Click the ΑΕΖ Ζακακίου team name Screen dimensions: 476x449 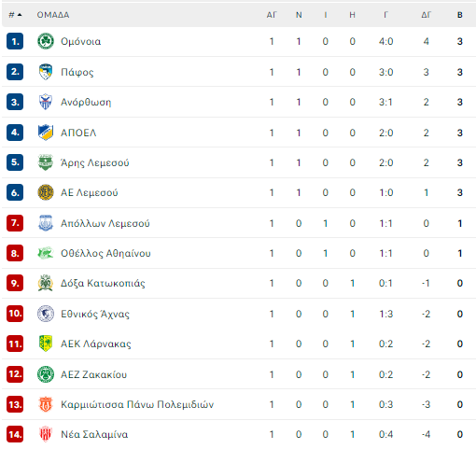(x=93, y=374)
